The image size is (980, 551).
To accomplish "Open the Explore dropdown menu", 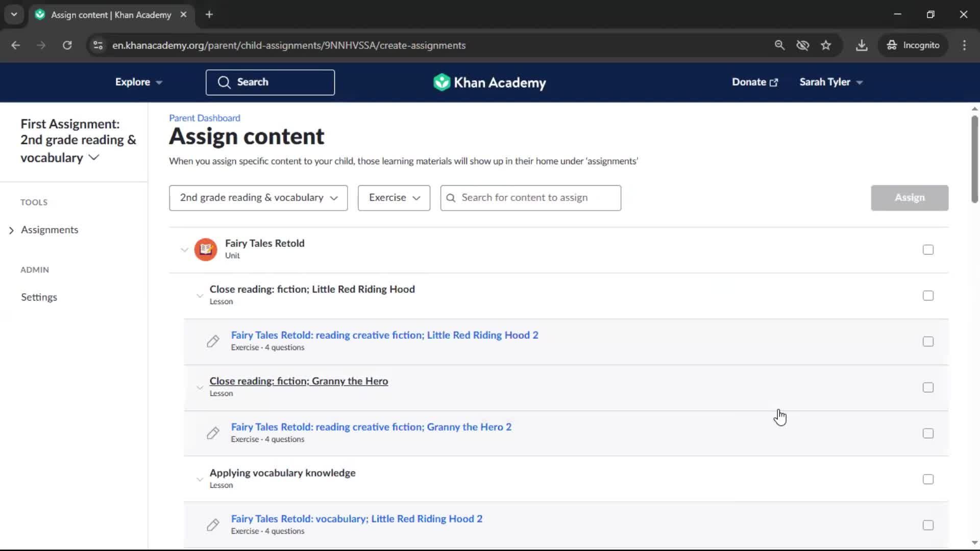I will (x=138, y=82).
